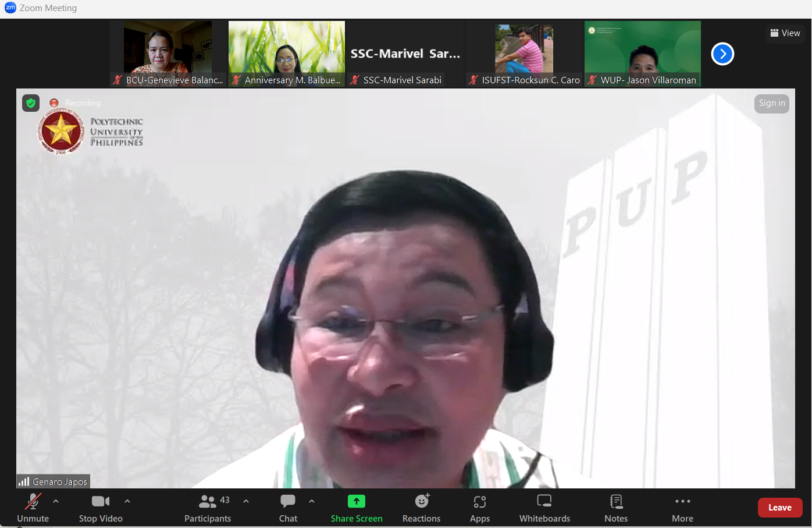Open the Notes panel
This screenshot has width=812, height=528.
click(x=616, y=507)
